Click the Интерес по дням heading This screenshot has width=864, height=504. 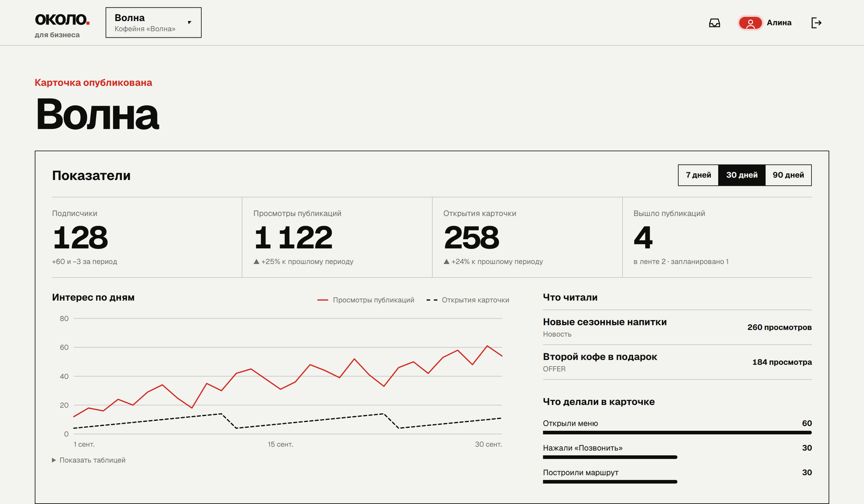93,297
